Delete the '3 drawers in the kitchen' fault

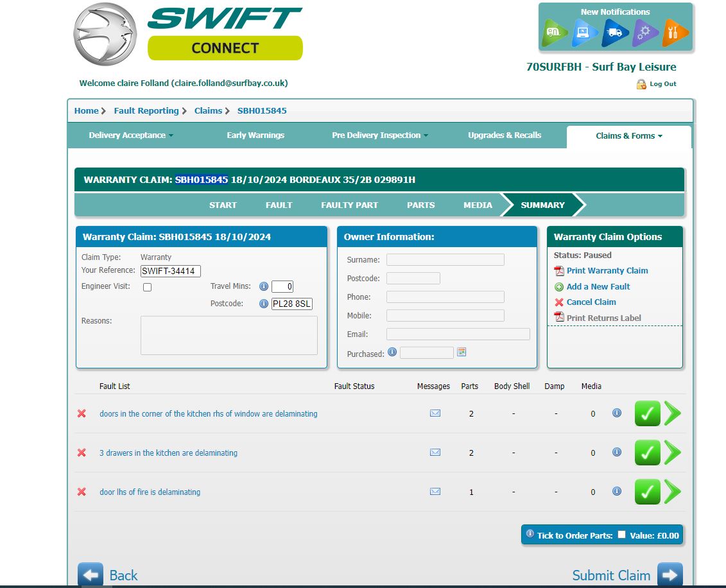(82, 453)
